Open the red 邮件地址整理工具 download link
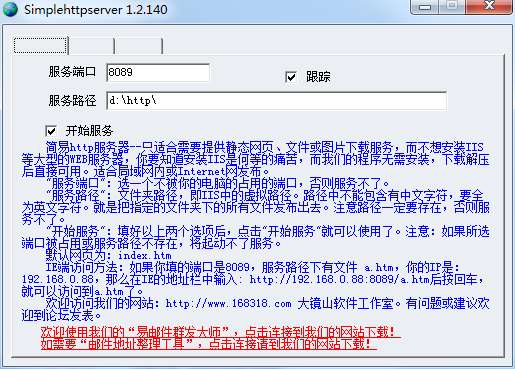Image resolution: width=515 pixels, height=369 pixels. point(209,343)
